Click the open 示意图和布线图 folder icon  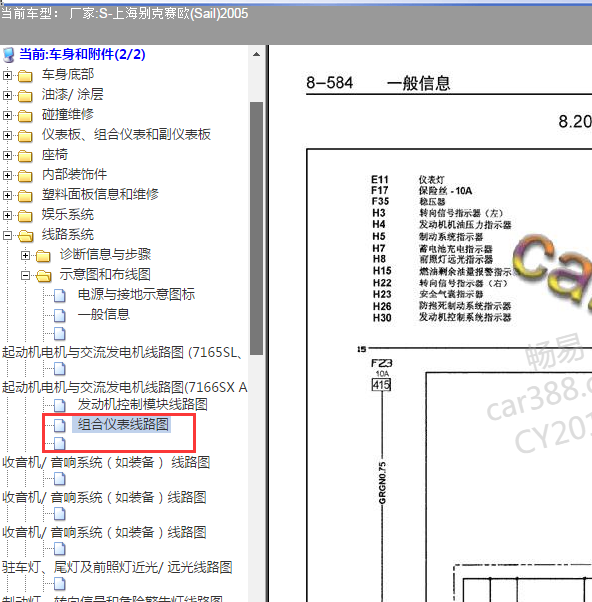(43, 276)
